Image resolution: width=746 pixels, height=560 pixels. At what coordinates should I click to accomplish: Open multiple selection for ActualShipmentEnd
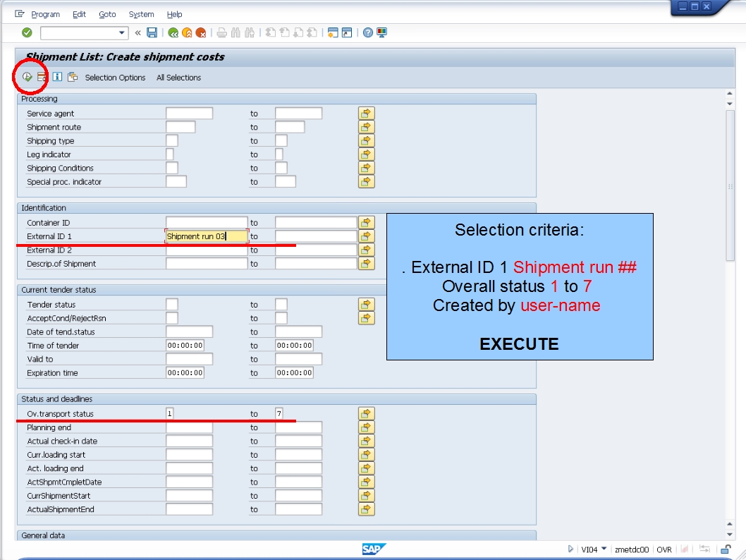[x=367, y=509]
